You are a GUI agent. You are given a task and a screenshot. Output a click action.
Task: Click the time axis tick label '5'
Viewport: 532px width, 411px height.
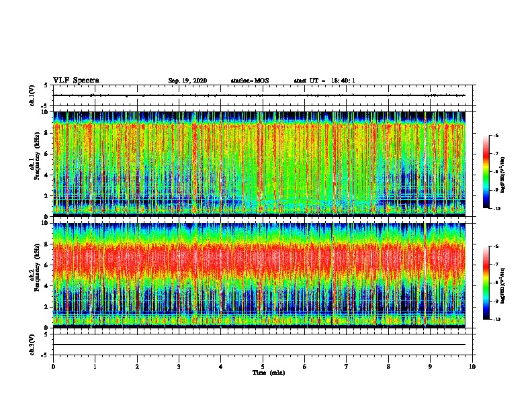pos(263,367)
